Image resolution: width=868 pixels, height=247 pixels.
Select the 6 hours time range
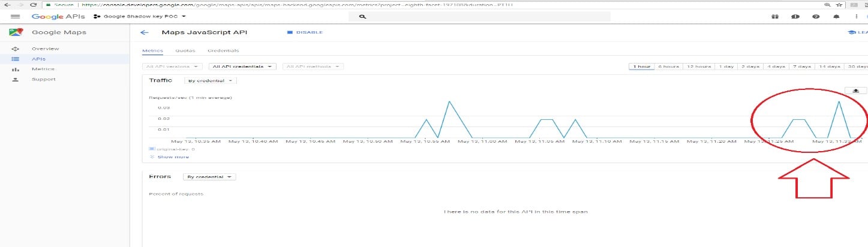coord(668,67)
